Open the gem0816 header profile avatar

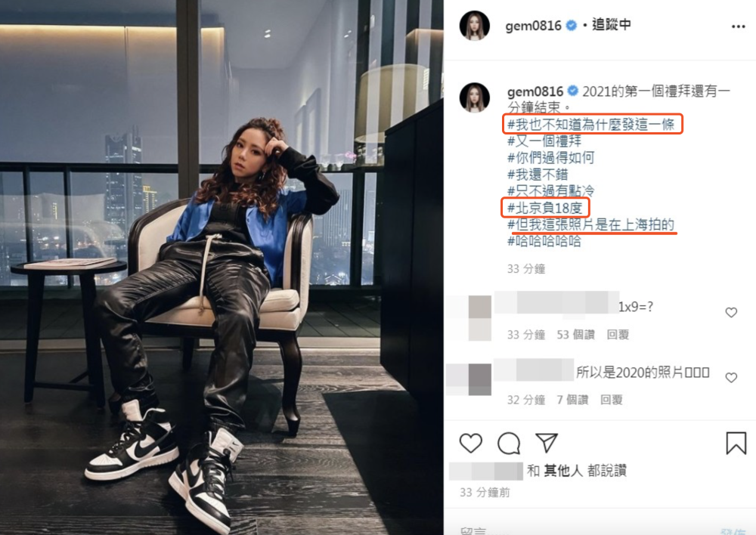pyautogui.click(x=475, y=26)
